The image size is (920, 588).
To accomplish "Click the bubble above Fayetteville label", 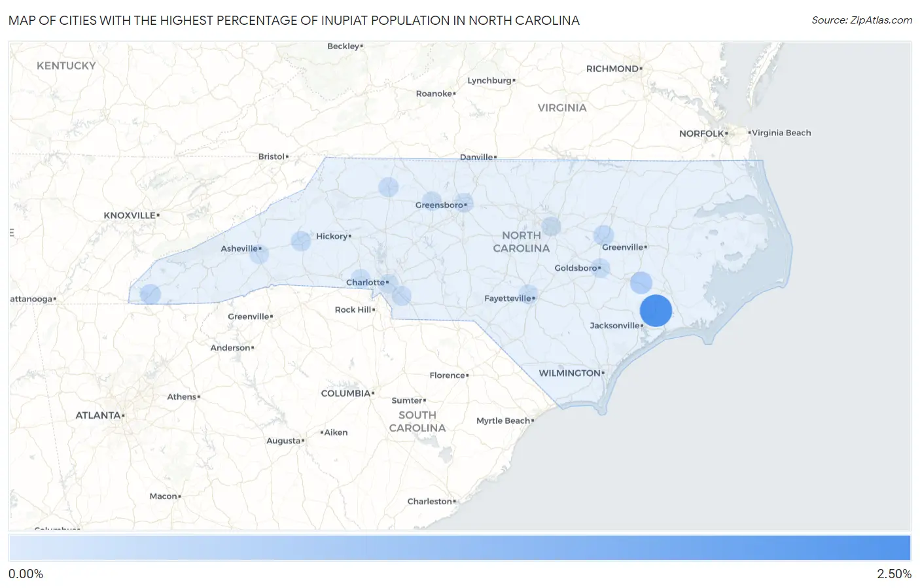I will [528, 294].
